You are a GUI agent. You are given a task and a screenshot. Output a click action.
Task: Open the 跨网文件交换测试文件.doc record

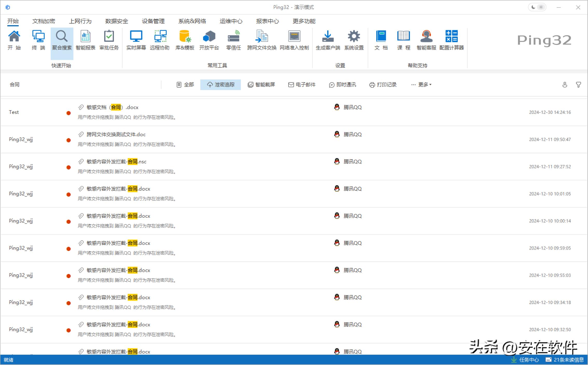pyautogui.click(x=116, y=134)
